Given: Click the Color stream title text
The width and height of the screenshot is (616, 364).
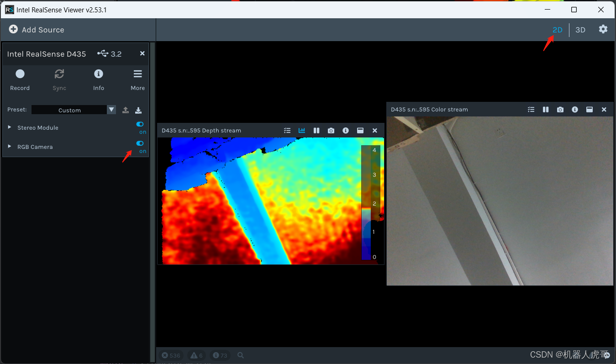Looking at the screenshot, I should (x=429, y=110).
